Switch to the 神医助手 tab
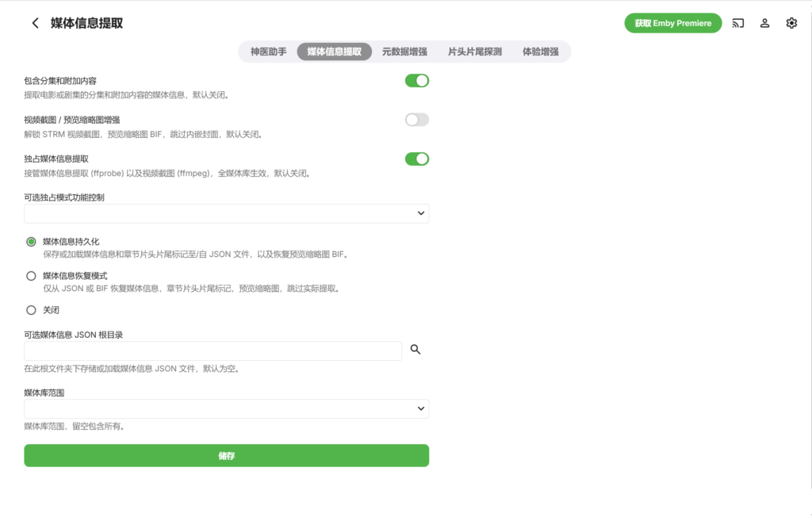812x517 pixels. click(268, 52)
